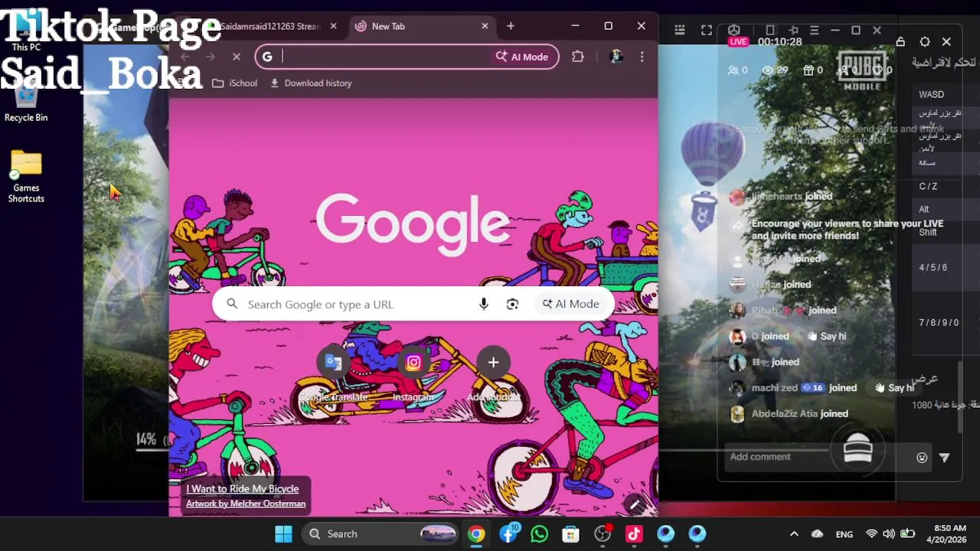Click AI Mode in the Google search box
The width and height of the screenshot is (980, 551).
(571, 304)
